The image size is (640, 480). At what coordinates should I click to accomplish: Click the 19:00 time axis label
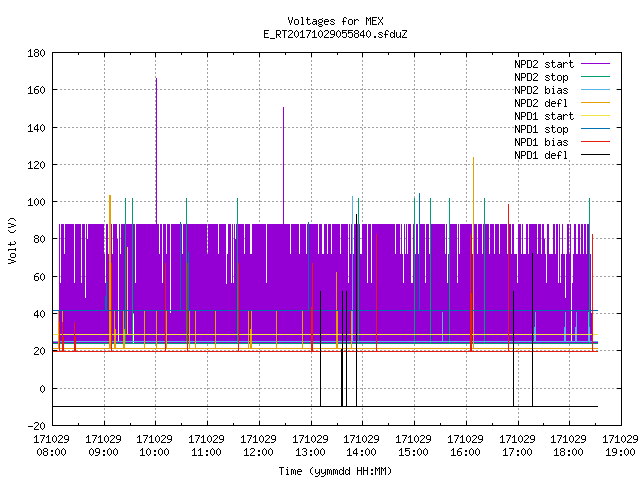(620, 452)
